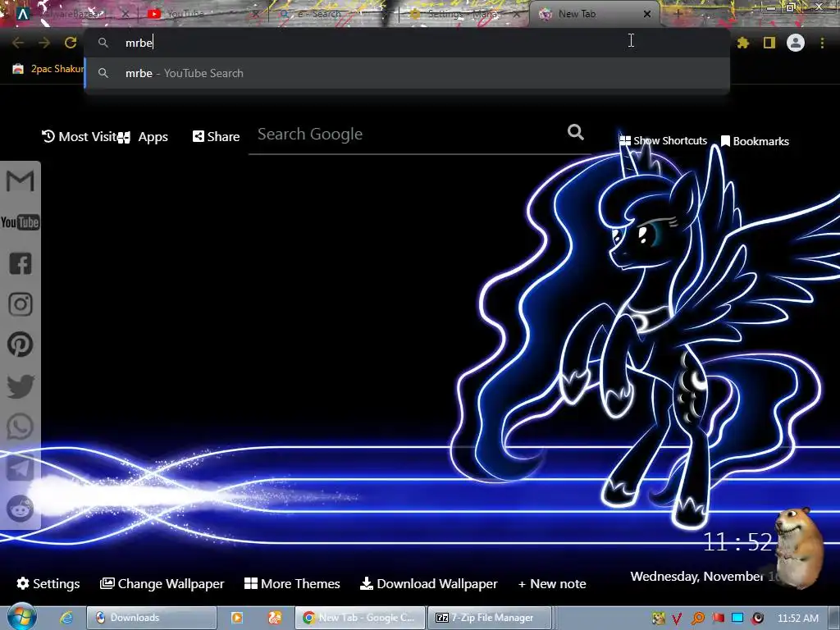Add a New note
This screenshot has height=630, width=840.
click(552, 584)
